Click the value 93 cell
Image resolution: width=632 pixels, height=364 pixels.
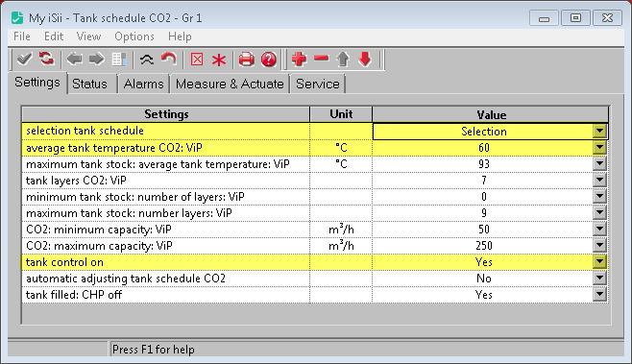pyautogui.click(x=483, y=164)
